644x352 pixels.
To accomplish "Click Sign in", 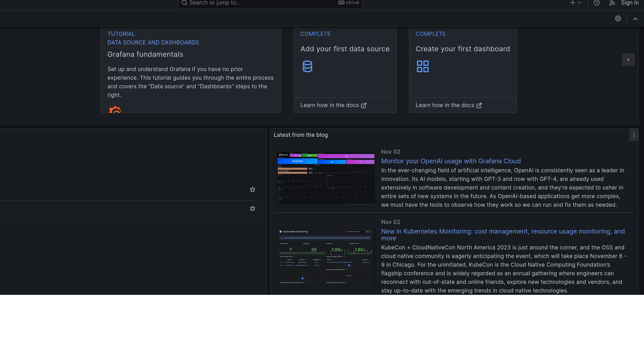I will pyautogui.click(x=629, y=3).
